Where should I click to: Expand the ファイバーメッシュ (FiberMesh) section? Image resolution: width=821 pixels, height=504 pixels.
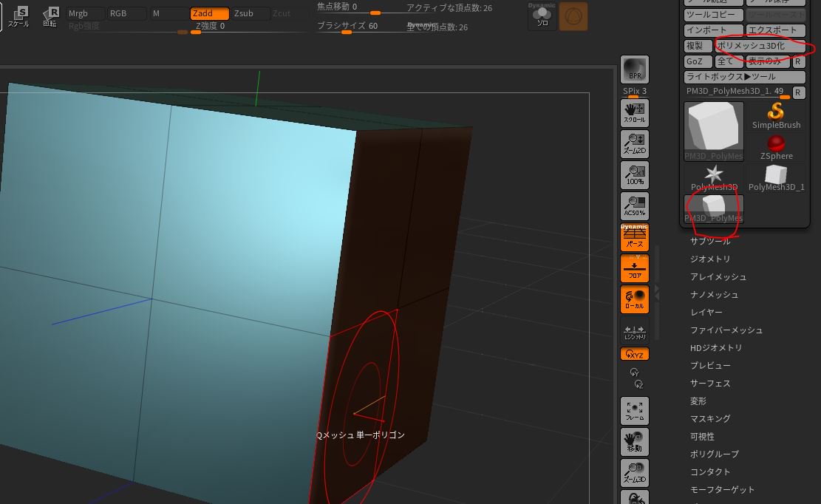pyautogui.click(x=726, y=330)
